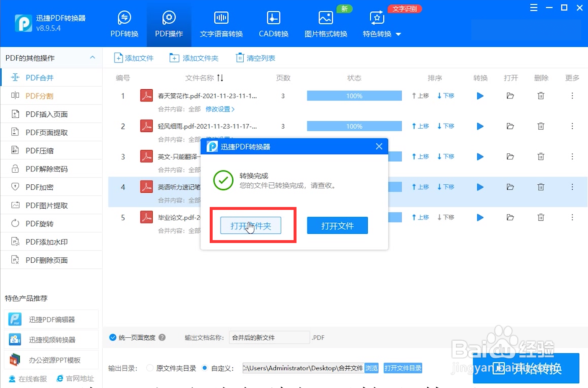Move row 1 up with 上移
This screenshot has height=388, width=588.
coord(420,96)
